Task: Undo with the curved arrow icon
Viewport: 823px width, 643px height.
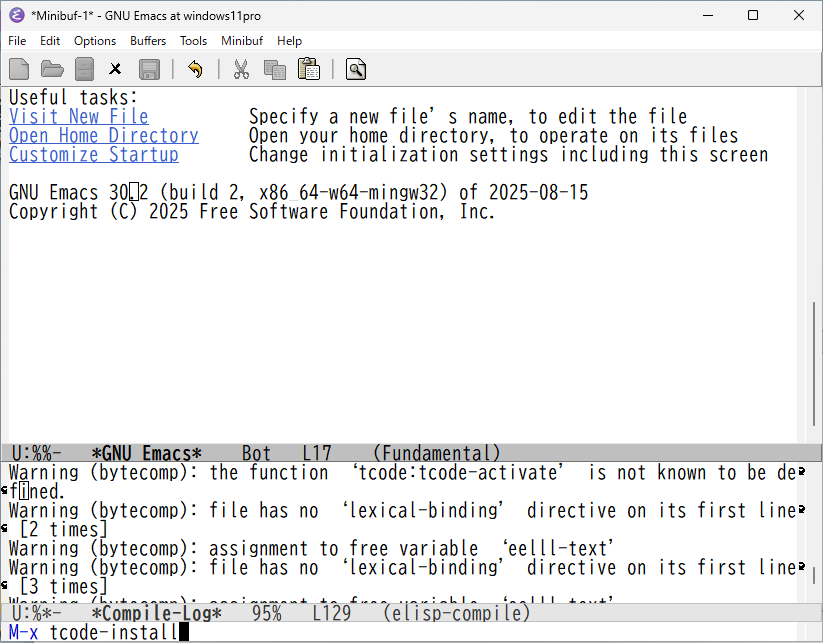Action: pyautogui.click(x=195, y=69)
